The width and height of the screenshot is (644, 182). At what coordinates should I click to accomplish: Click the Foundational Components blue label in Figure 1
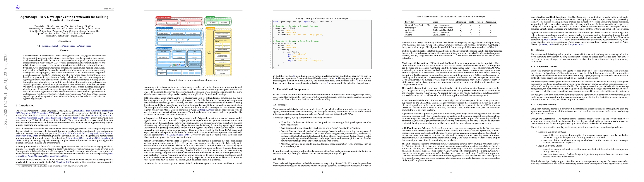pos(164,48)
